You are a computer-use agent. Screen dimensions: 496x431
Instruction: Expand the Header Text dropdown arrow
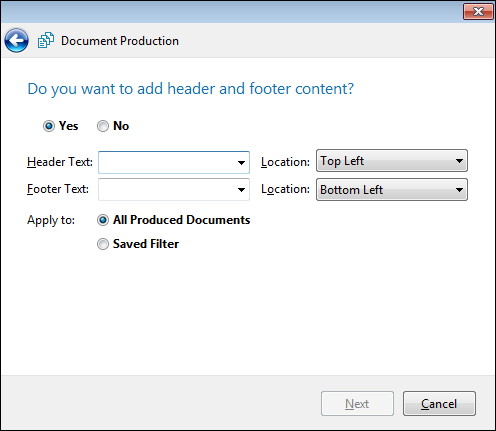(241, 163)
